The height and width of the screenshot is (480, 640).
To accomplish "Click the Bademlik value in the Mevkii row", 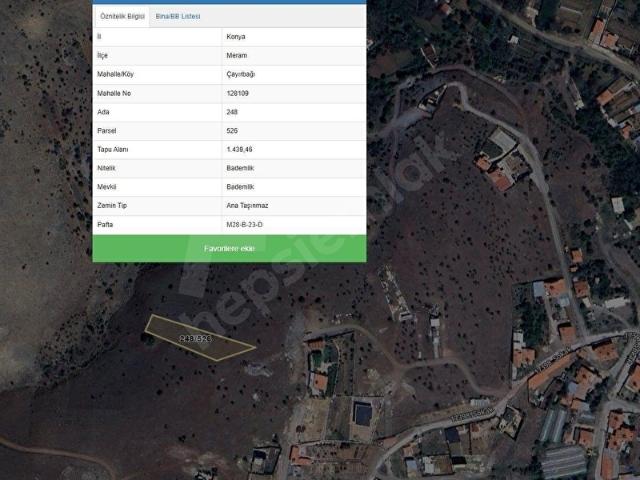I will click(240, 187).
